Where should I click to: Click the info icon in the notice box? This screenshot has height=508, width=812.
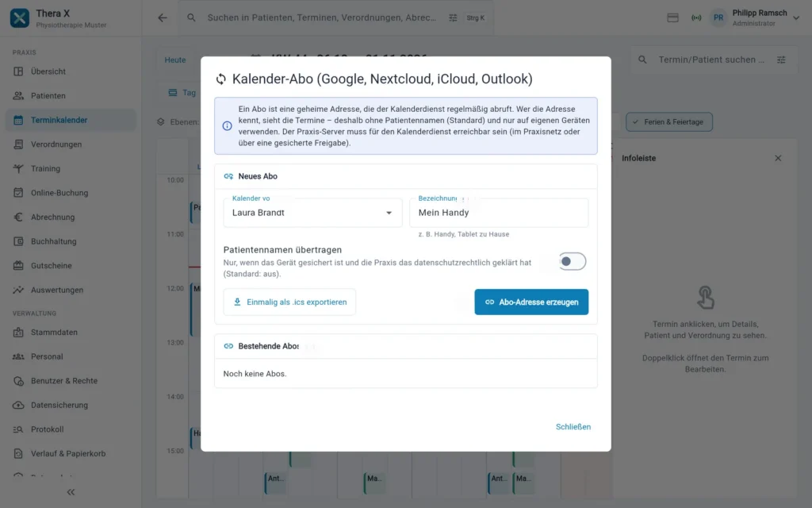click(x=228, y=126)
